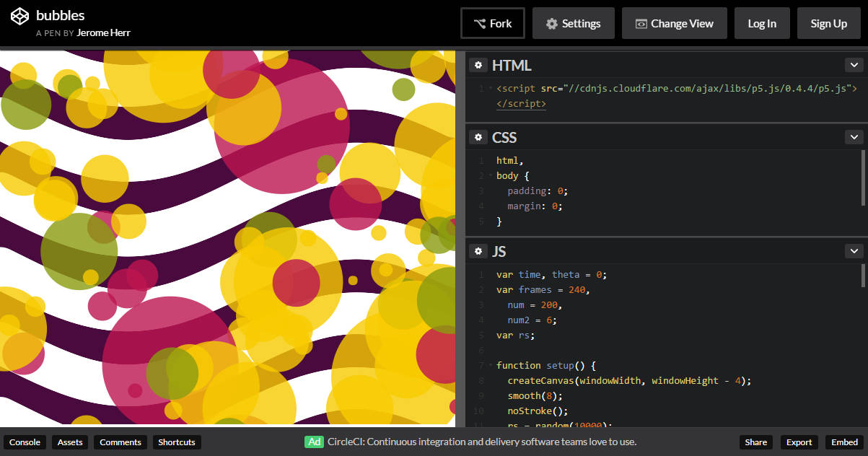Screen dimensions: 868x456
Task: Click the bubbles pen title
Action: (60, 15)
